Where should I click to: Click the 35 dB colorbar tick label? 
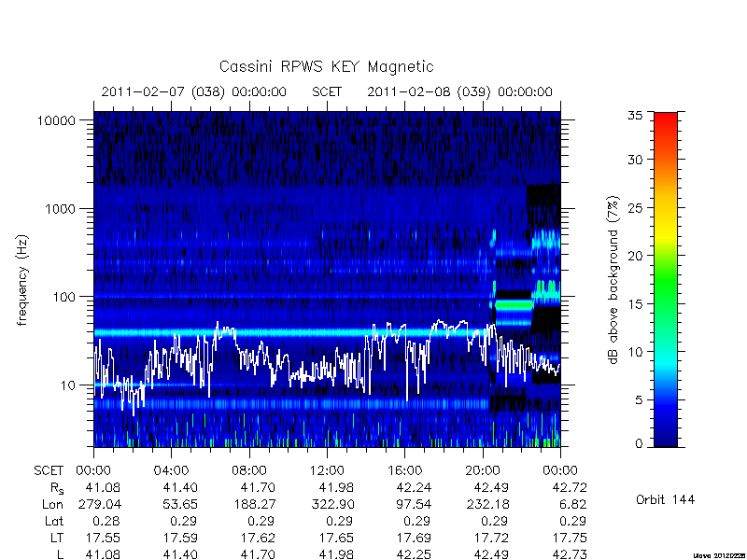pos(636,116)
